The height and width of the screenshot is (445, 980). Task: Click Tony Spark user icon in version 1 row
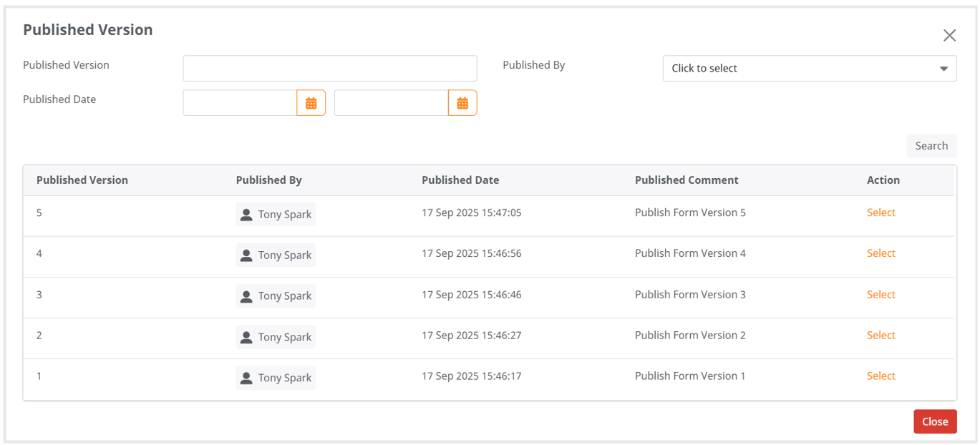(x=246, y=378)
